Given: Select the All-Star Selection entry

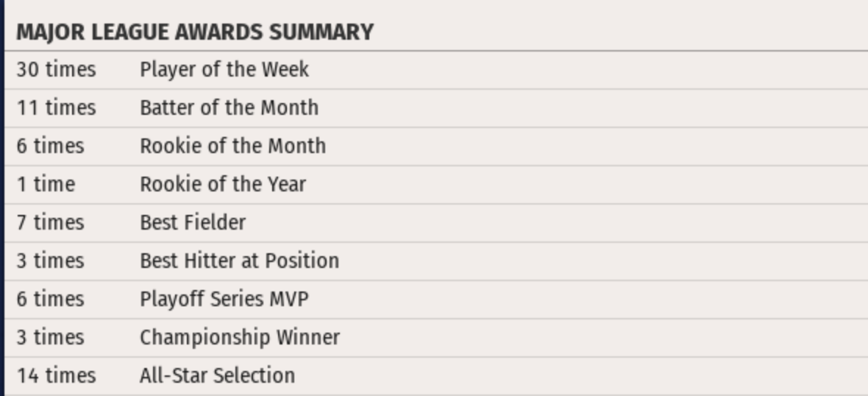Looking at the screenshot, I should click(217, 375).
